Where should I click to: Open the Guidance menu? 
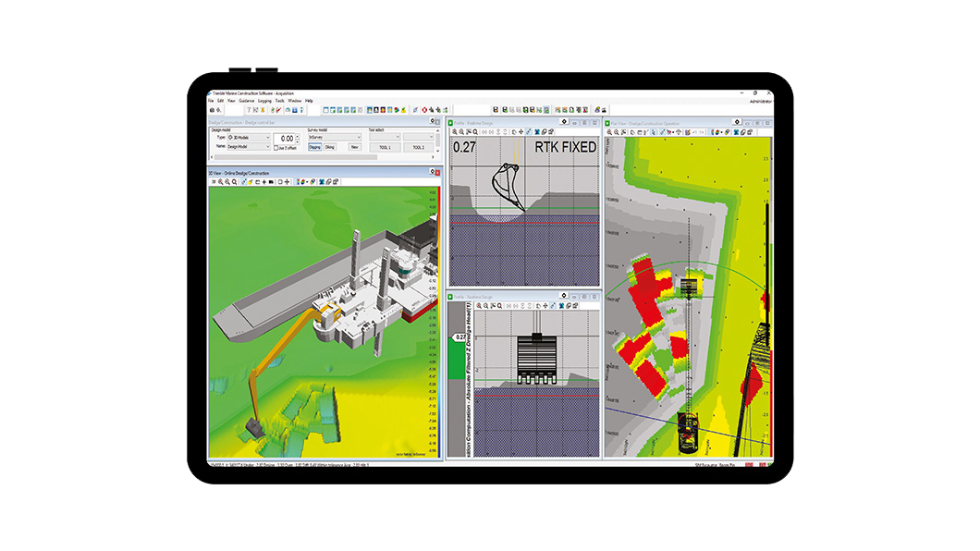coord(248,101)
